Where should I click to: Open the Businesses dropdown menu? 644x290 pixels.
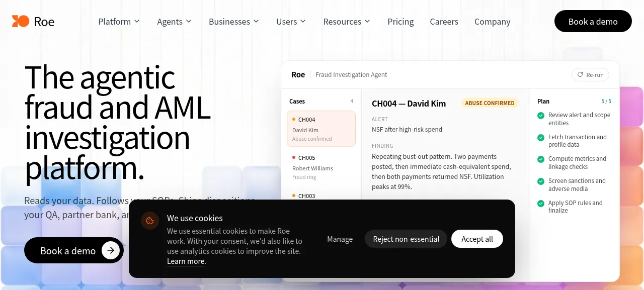(234, 22)
